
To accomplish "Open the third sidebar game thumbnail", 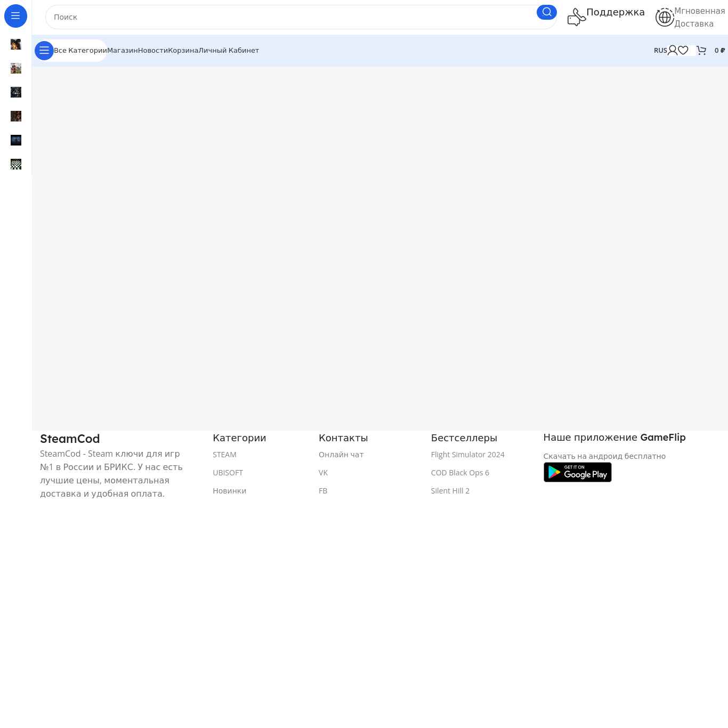I will pyautogui.click(x=16, y=92).
